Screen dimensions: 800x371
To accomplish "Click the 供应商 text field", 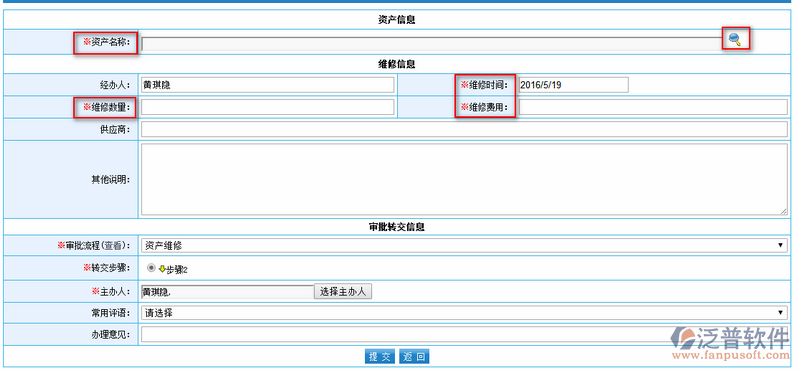I will pos(464,129).
